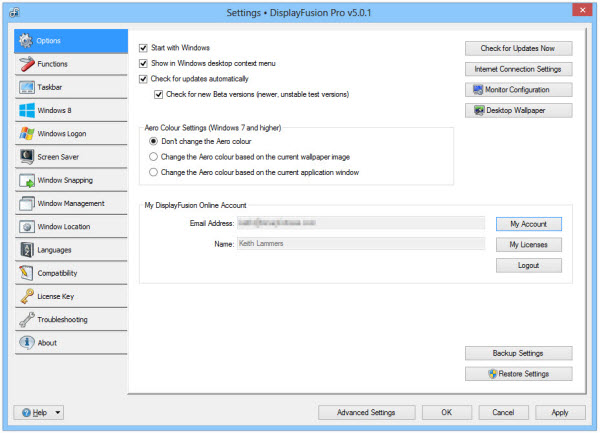Image resolution: width=600 pixels, height=433 pixels.
Task: Click the Cancel button
Action: pyautogui.click(x=504, y=413)
